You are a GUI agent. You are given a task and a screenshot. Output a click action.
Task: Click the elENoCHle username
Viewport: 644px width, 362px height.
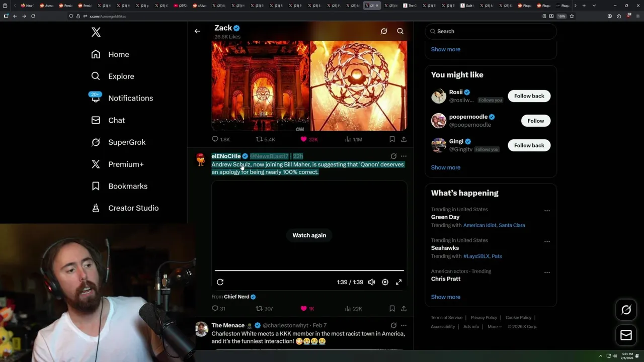click(x=226, y=156)
